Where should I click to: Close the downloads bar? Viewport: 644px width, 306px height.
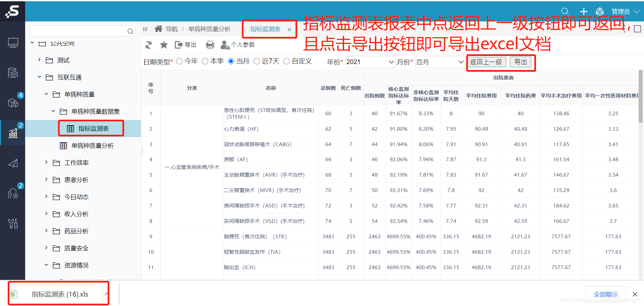(635, 294)
